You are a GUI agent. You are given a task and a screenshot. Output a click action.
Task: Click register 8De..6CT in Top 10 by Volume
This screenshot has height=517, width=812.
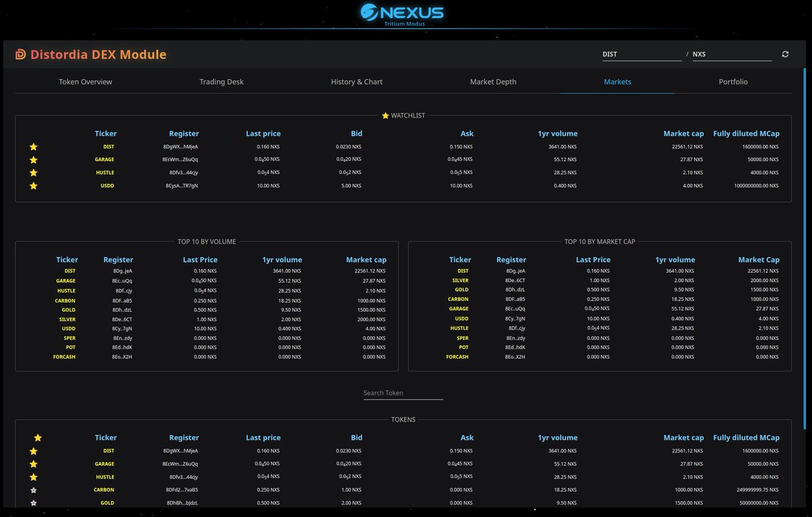click(122, 319)
